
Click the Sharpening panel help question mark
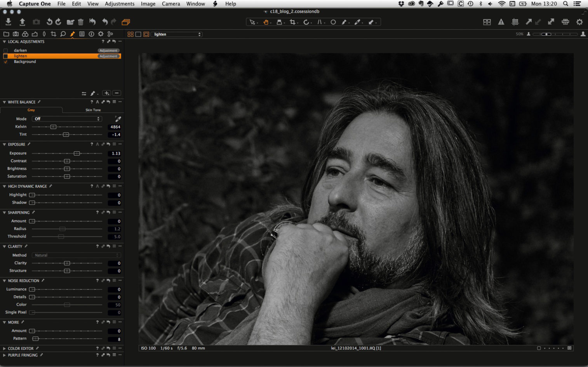click(97, 212)
